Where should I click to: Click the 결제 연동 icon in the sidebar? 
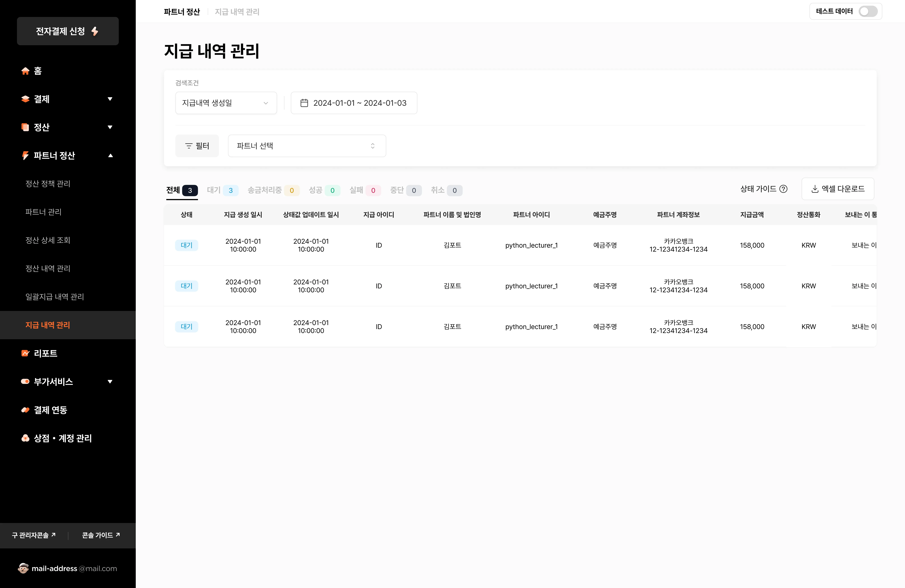point(25,410)
